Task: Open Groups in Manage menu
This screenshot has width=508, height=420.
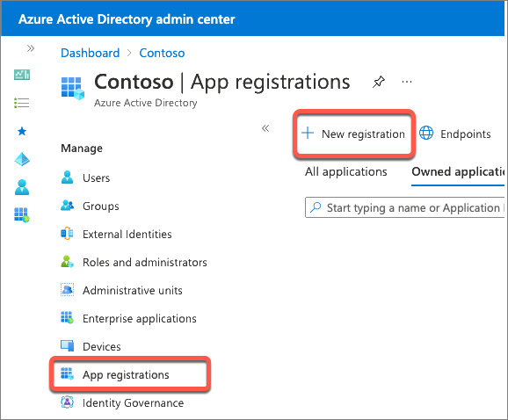Action: (90, 206)
